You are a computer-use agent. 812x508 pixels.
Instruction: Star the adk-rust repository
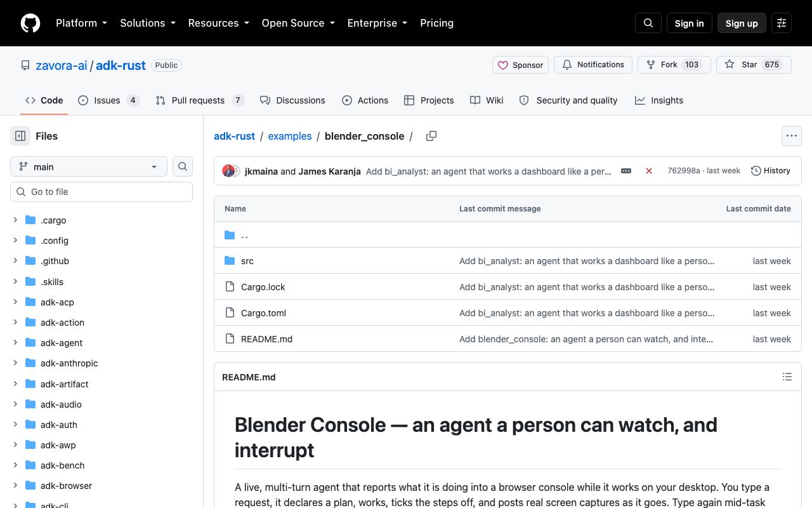(754, 65)
